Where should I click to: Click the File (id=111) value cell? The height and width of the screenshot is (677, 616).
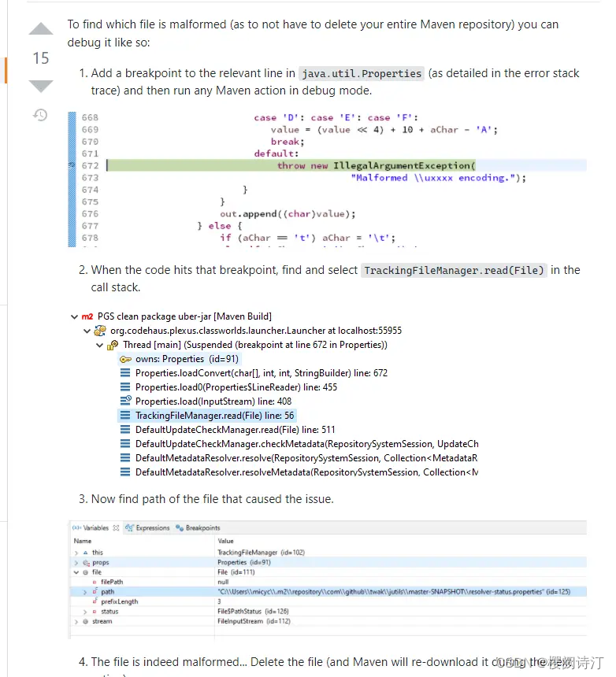point(236,572)
